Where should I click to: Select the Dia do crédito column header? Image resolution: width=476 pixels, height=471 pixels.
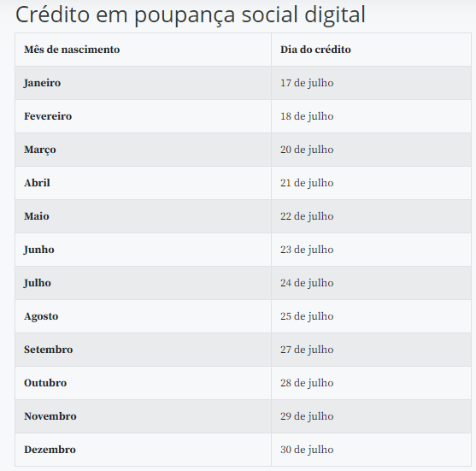point(315,50)
